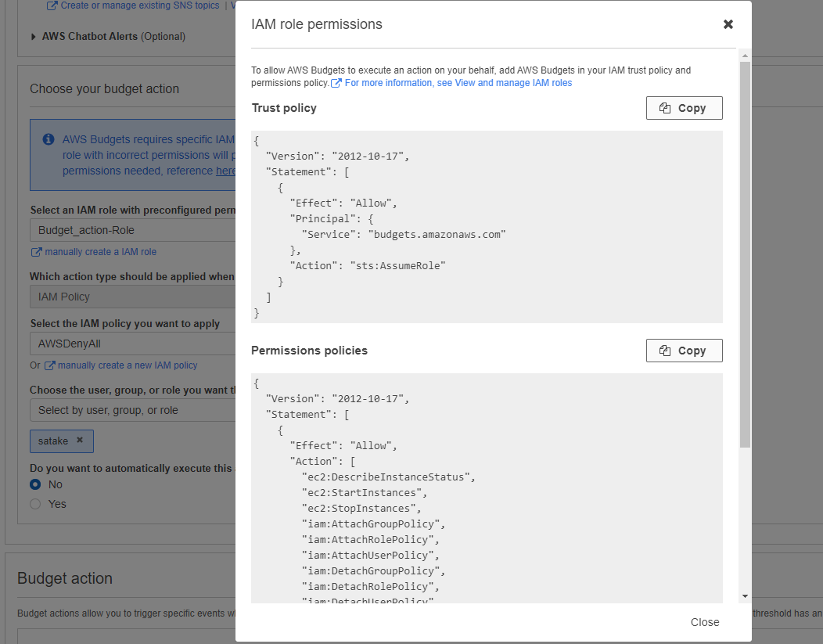Viewport: 823px width, 644px height.
Task: Select the Yes radio button
Action: (x=35, y=504)
